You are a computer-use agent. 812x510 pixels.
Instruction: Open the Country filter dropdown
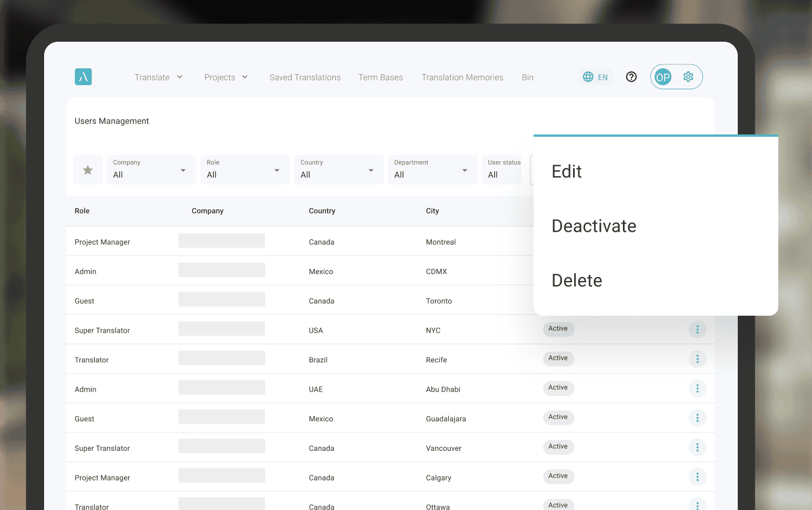pos(338,170)
